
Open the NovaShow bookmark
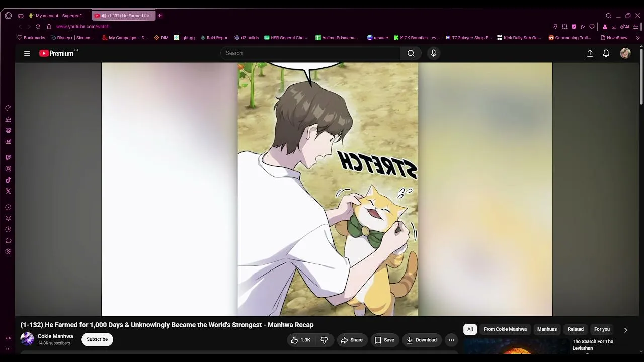tap(614, 38)
